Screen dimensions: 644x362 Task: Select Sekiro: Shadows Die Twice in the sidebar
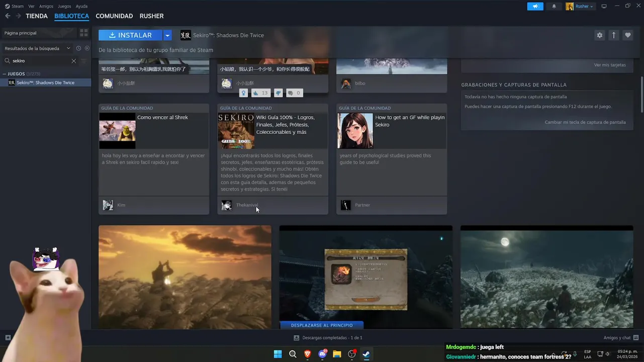coord(45,82)
